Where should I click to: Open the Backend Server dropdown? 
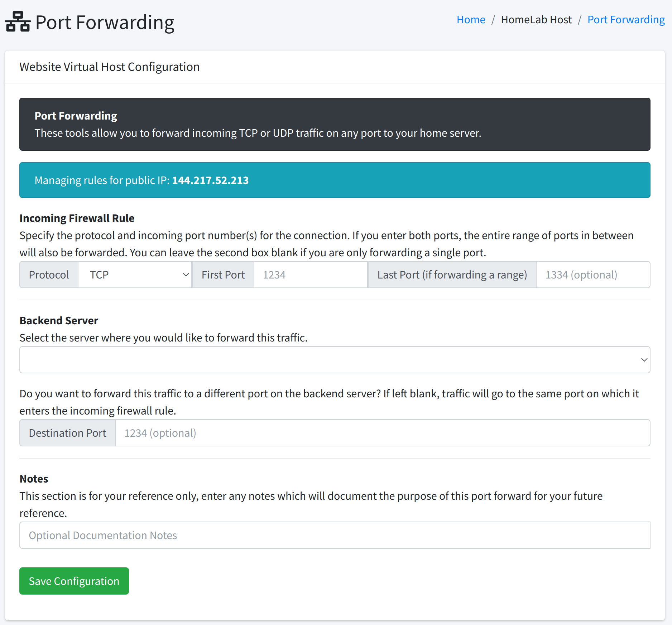335,359
